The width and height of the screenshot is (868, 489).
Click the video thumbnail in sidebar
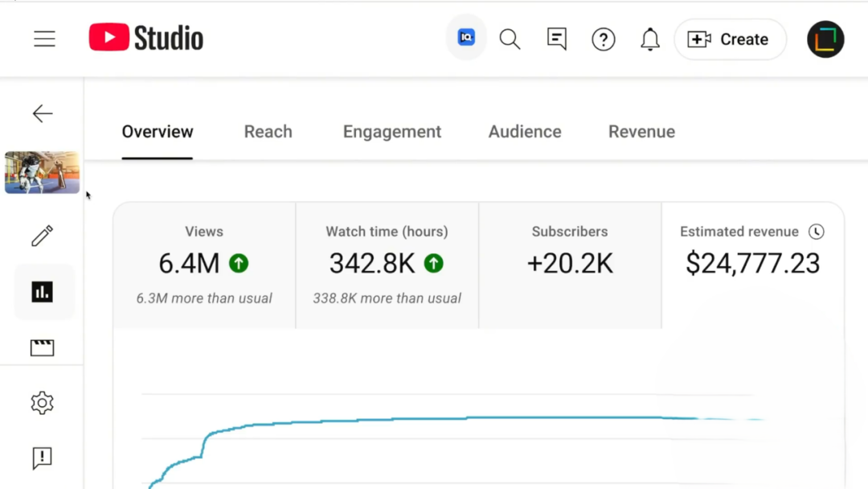coord(42,172)
